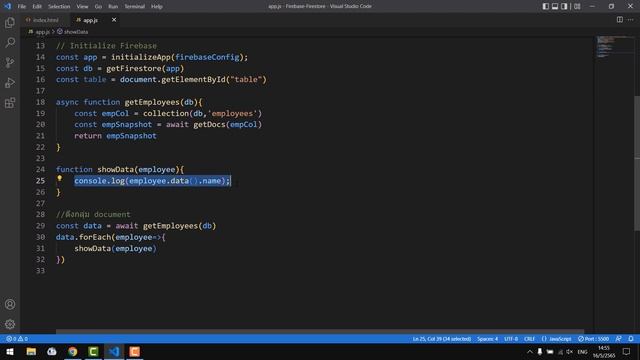The height and width of the screenshot is (360, 640).
Task: Select the app.js editor tab
Action: point(90,20)
